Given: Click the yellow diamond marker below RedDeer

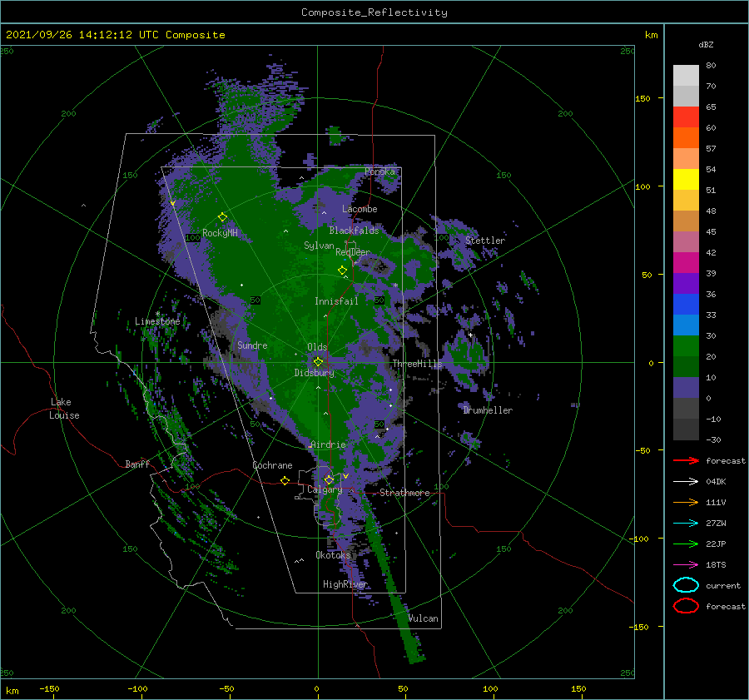Looking at the screenshot, I should click(342, 270).
